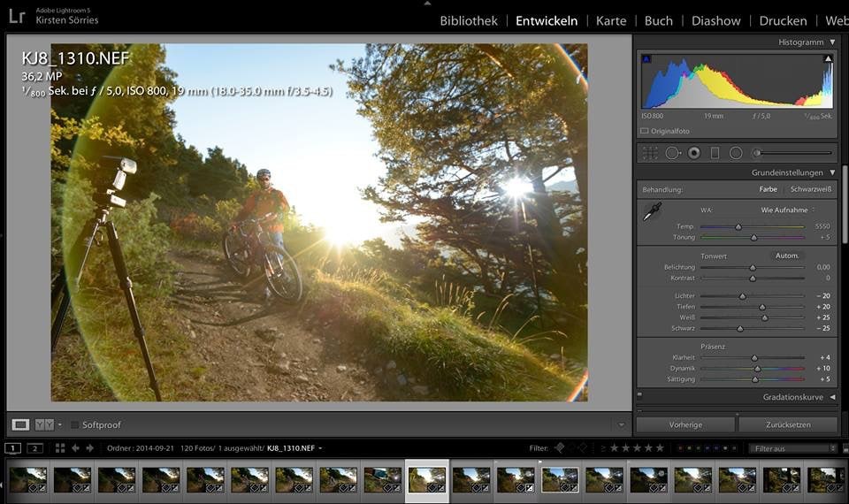The image size is (849, 504).
Task: Switch to the Bibliothek module
Action: click(469, 20)
